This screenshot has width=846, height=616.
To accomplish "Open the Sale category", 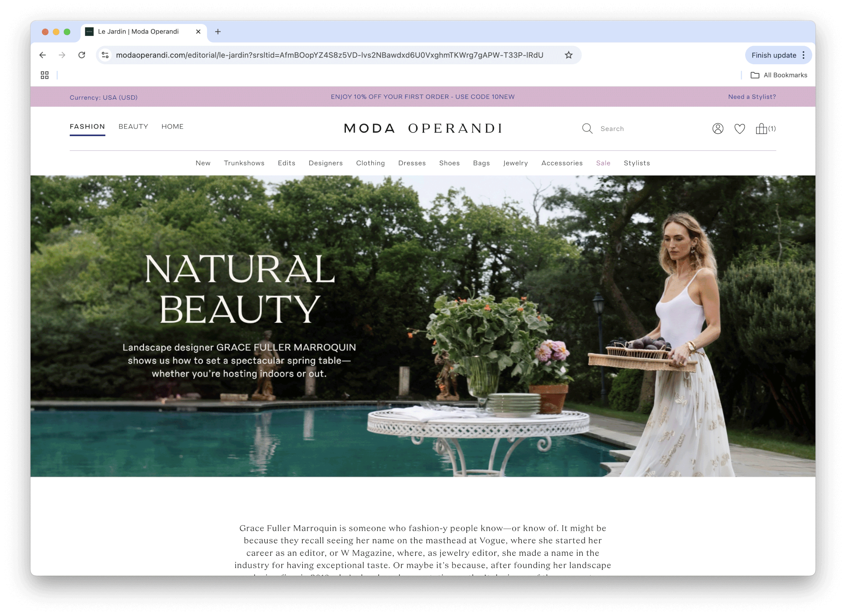I will [x=603, y=163].
